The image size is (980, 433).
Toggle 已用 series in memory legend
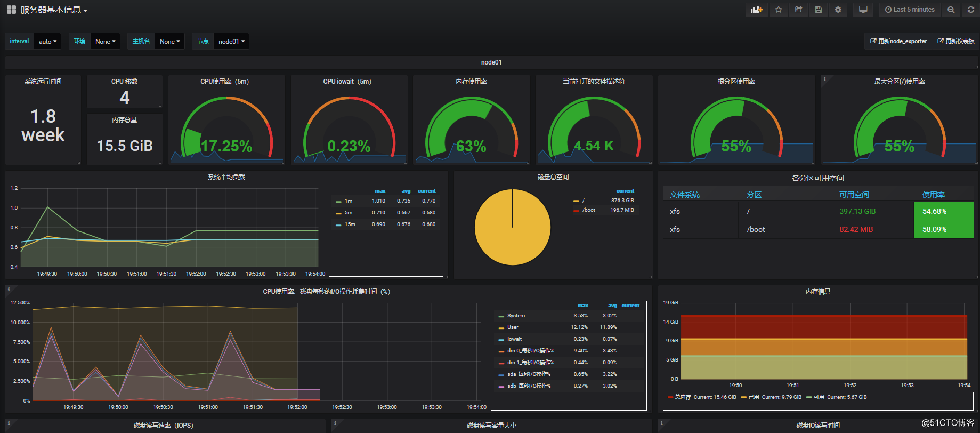pos(754,397)
